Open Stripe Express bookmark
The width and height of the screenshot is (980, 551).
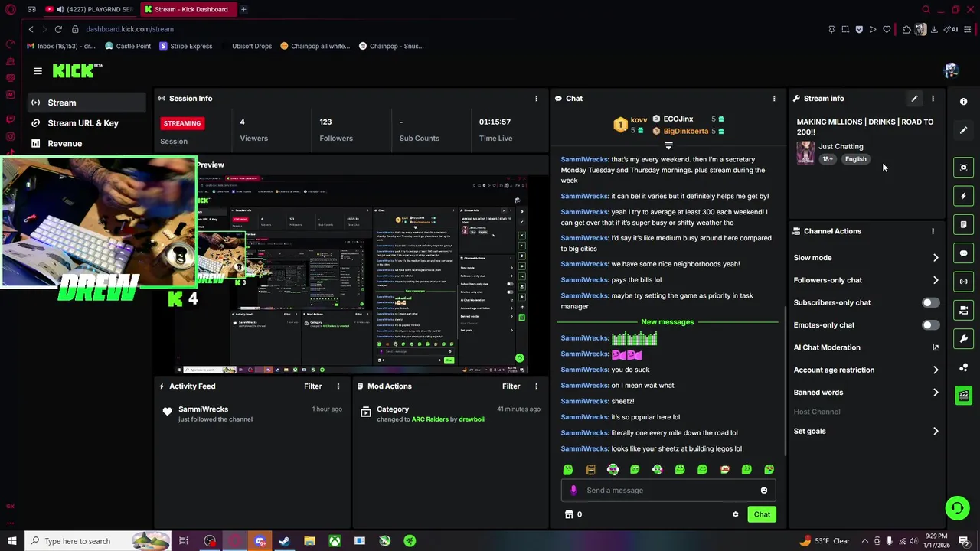tap(185, 46)
